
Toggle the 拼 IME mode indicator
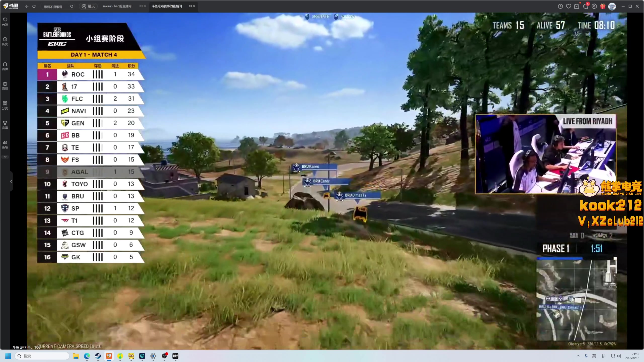pyautogui.click(x=604, y=356)
